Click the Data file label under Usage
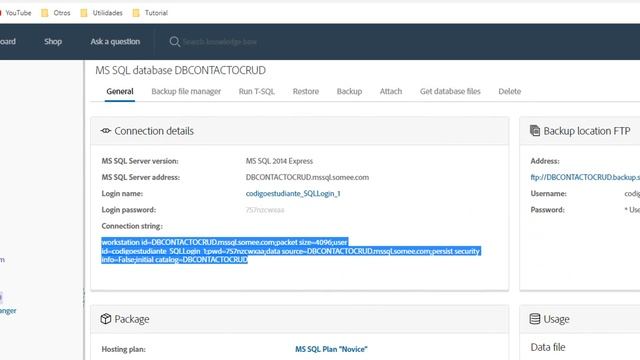640x360 pixels. [548, 347]
